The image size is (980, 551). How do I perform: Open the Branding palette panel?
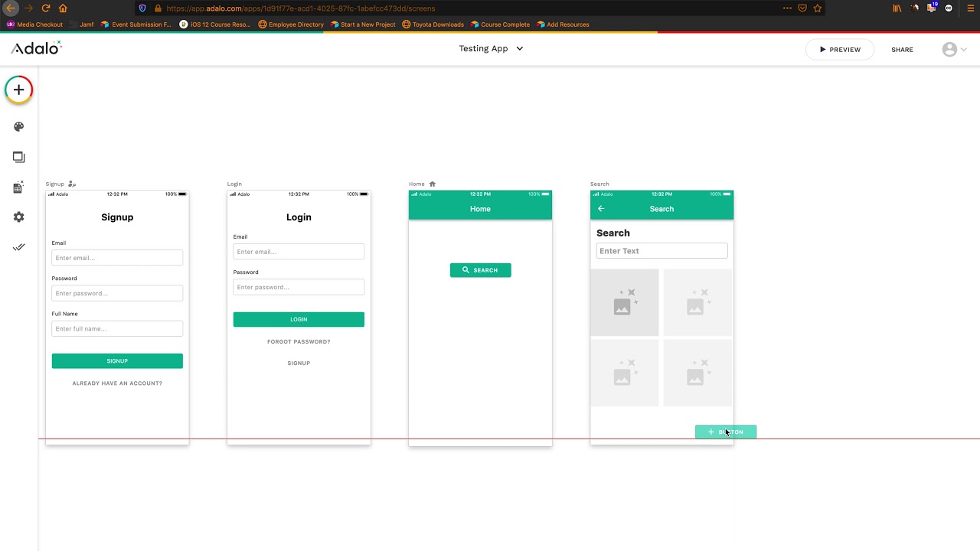tap(19, 127)
